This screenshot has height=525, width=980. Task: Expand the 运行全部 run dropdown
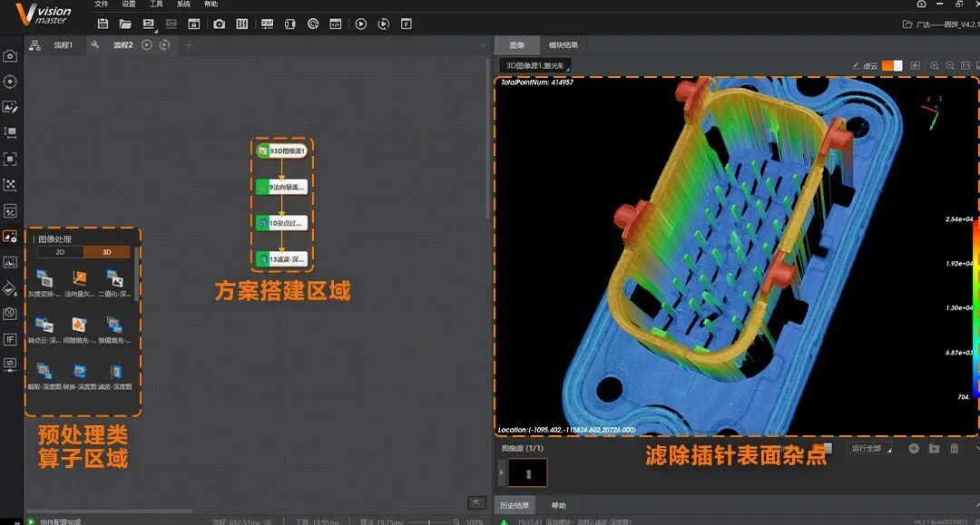870,448
